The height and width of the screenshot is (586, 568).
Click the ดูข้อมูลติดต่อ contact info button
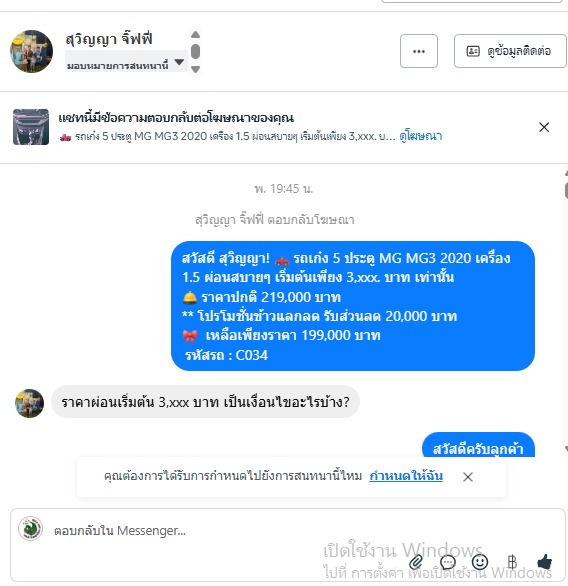pyautogui.click(x=510, y=51)
